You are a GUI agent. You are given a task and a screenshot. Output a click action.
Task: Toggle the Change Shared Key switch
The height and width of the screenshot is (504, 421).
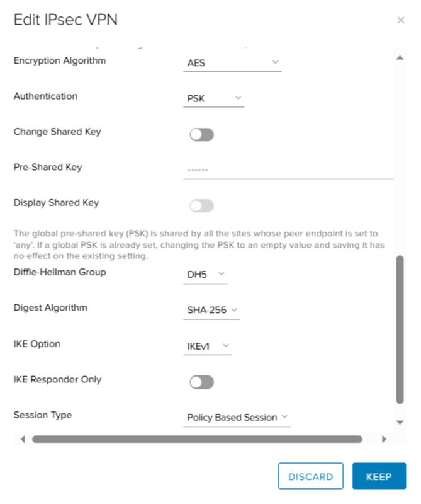pyautogui.click(x=201, y=135)
